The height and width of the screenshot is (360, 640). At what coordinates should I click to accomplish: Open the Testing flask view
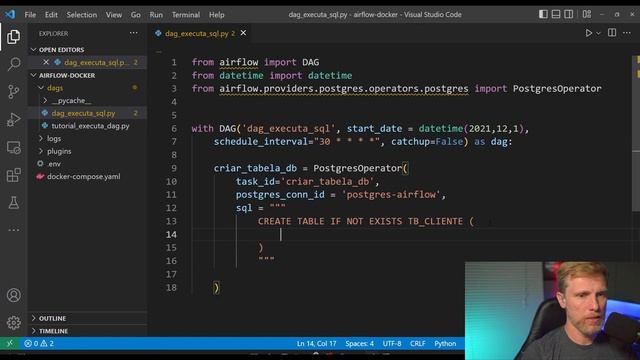tap(13, 202)
